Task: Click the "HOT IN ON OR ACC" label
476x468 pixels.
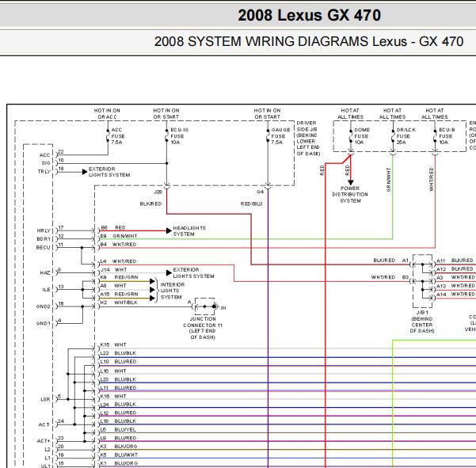Action: pos(107,113)
